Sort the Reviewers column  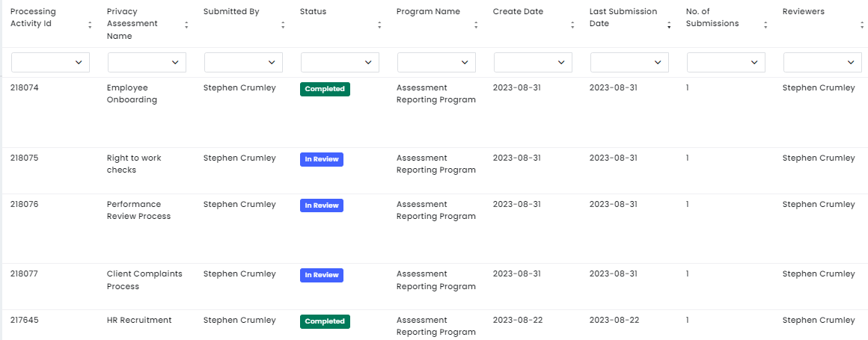click(x=862, y=25)
